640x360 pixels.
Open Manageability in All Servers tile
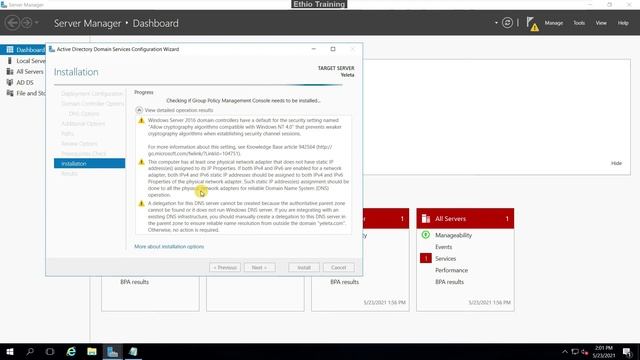[x=453, y=235]
